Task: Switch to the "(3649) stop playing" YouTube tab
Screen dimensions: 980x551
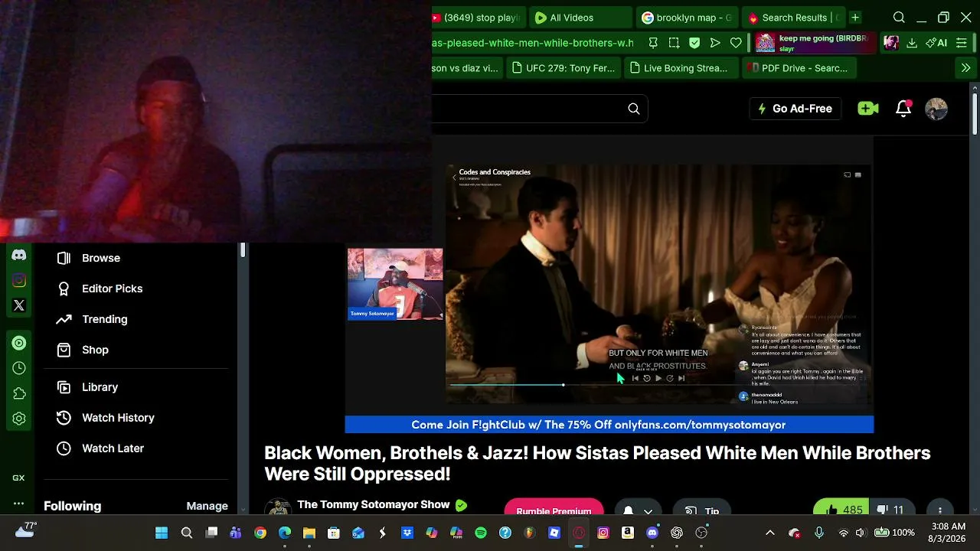Action: click(x=479, y=18)
